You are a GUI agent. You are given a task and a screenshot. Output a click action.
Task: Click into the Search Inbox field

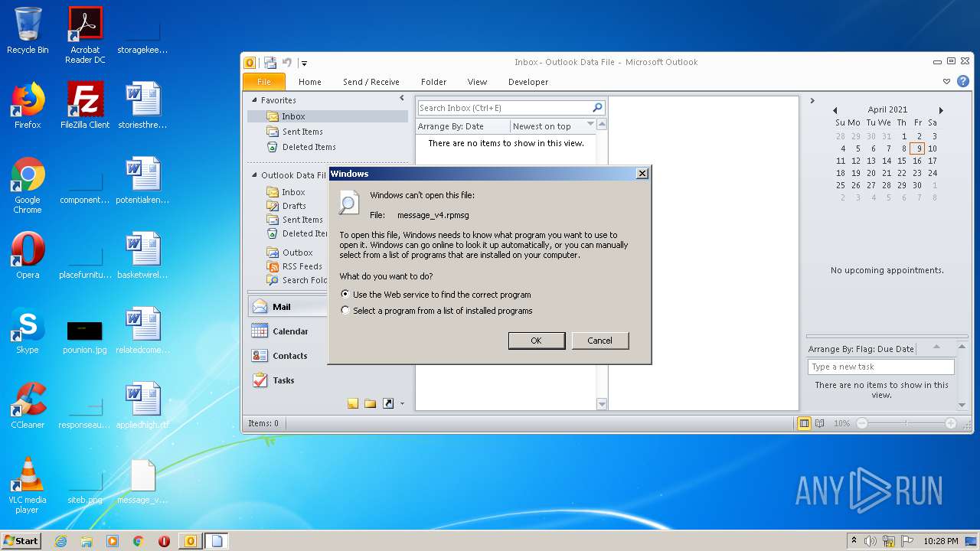point(505,108)
